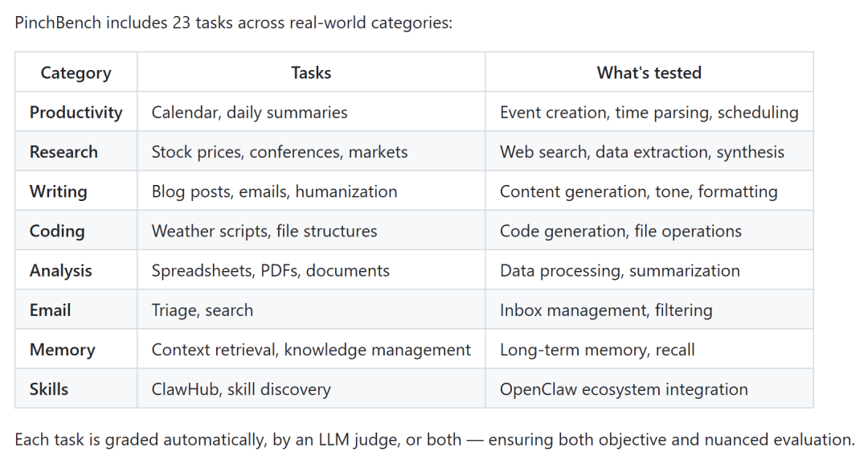Click 'Weather scripts, file structures' cell
The height and width of the screenshot is (464, 868).
click(x=264, y=231)
